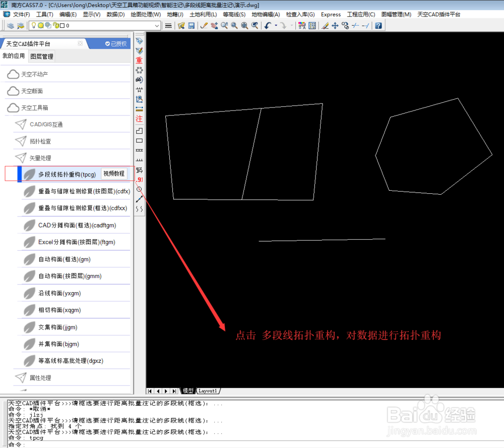The height and width of the screenshot is (448, 504).
Task: Select the move tool four-arrow icon
Action: point(335,26)
